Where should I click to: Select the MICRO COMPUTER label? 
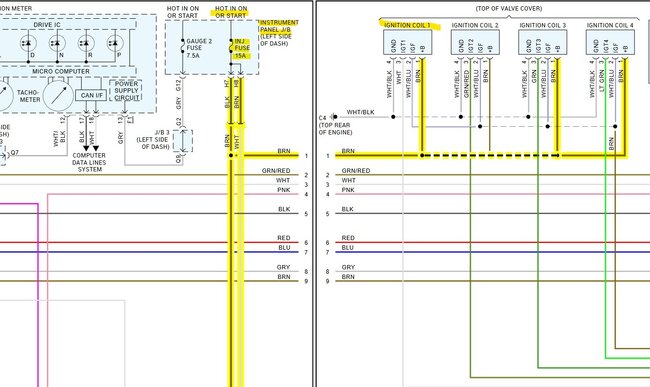[61, 71]
